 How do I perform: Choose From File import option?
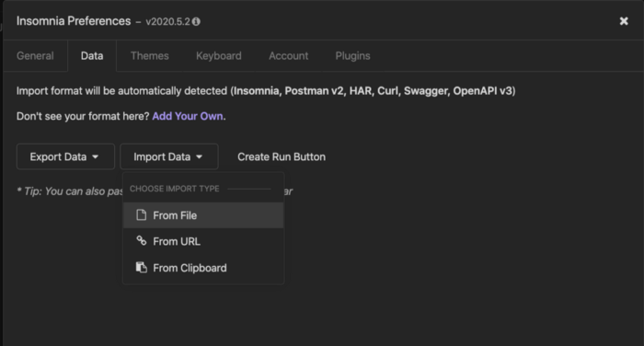(x=203, y=215)
